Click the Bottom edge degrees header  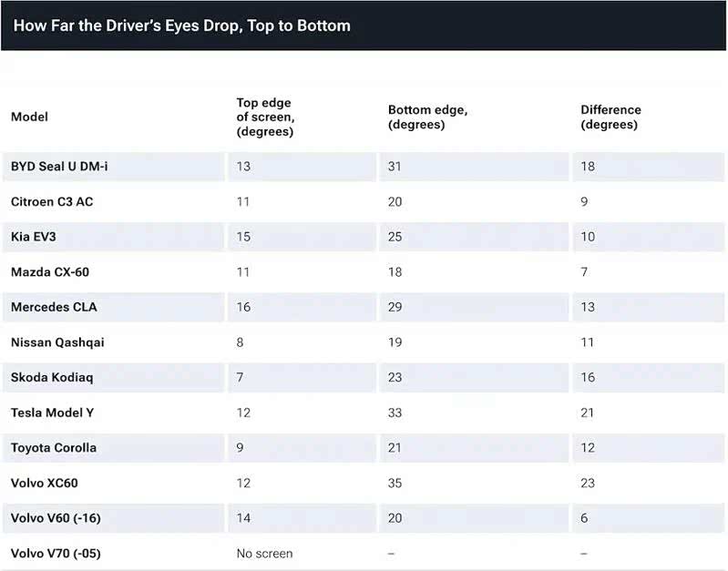tap(427, 117)
